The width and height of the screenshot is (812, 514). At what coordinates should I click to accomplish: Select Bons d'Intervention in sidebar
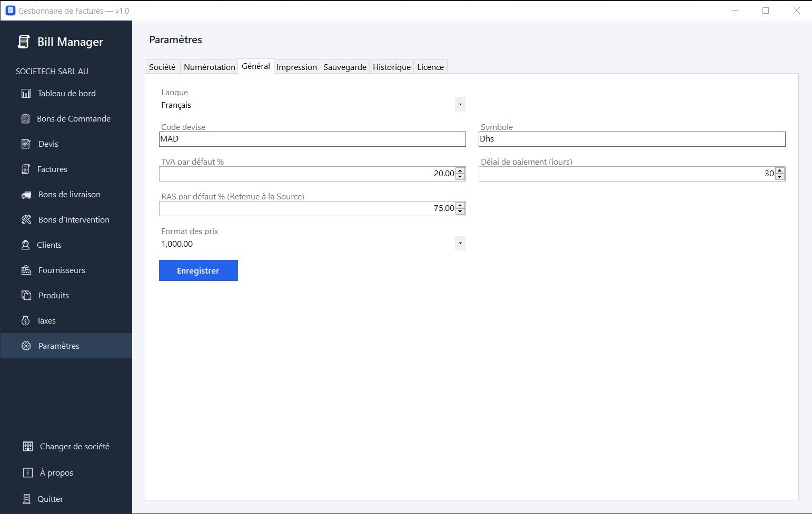point(66,219)
